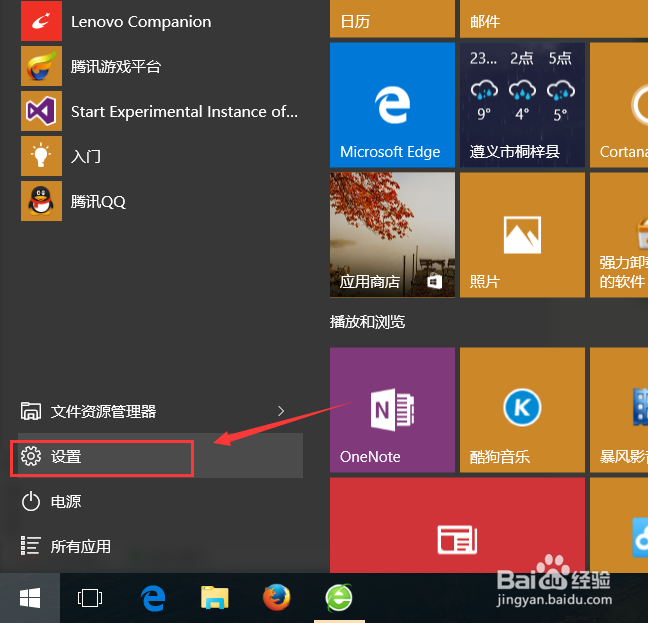This screenshot has height=623, width=648.
Task: Click the Lenovo Companion label
Action: [x=141, y=21]
